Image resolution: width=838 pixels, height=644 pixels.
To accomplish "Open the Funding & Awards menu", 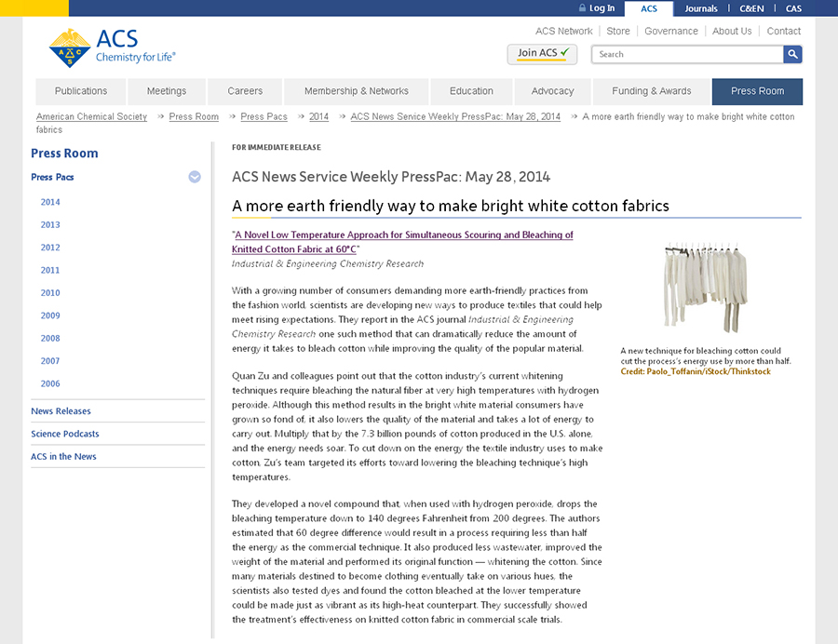I will [x=651, y=91].
